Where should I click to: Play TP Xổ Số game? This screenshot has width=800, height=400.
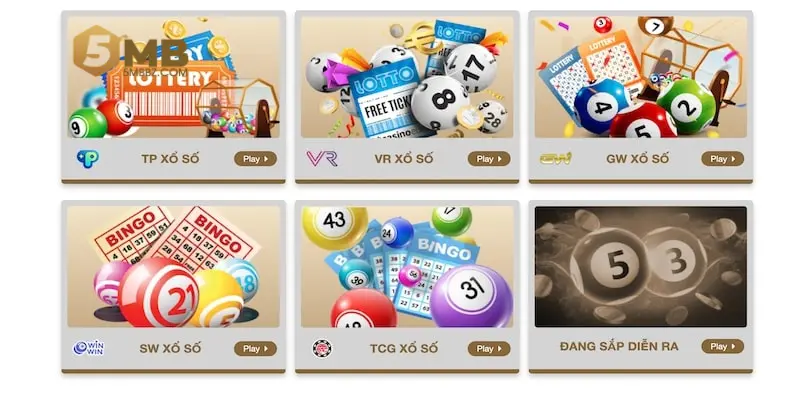coord(255,159)
